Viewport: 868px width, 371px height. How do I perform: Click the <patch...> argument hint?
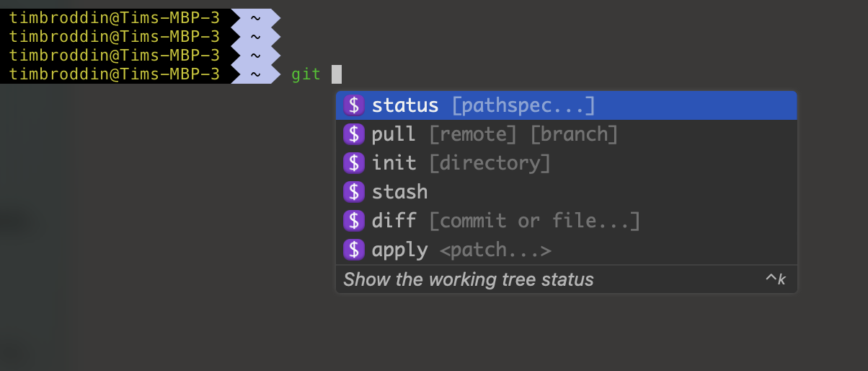495,250
